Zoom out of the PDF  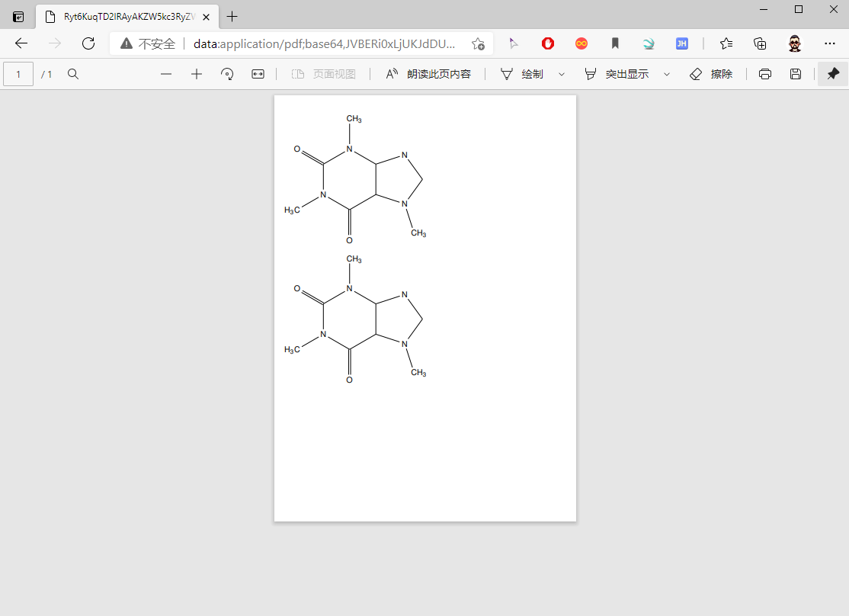click(x=166, y=74)
